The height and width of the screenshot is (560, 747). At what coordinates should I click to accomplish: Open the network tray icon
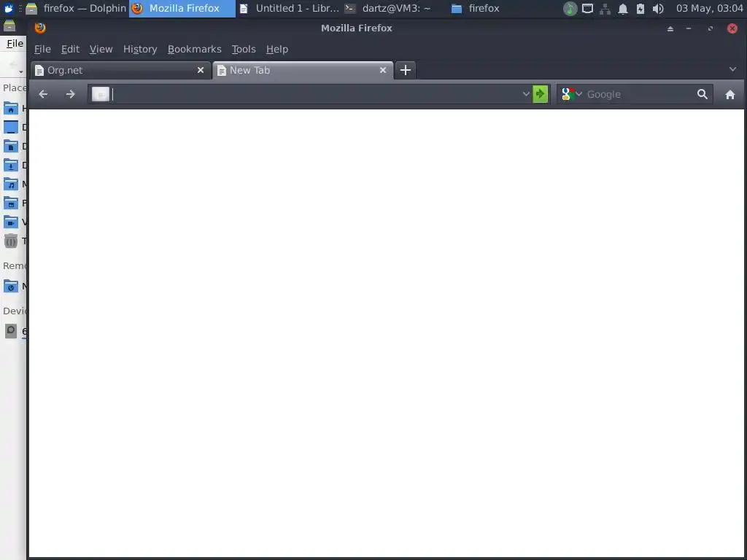[x=605, y=9]
